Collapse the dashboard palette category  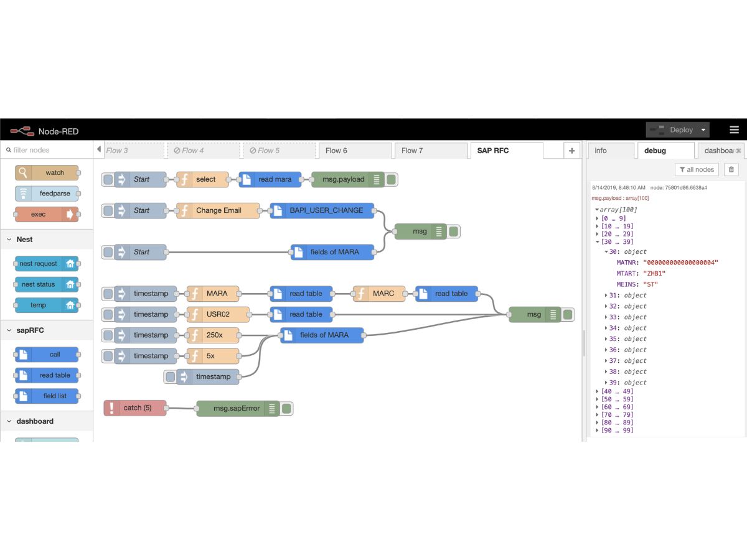[47, 421]
